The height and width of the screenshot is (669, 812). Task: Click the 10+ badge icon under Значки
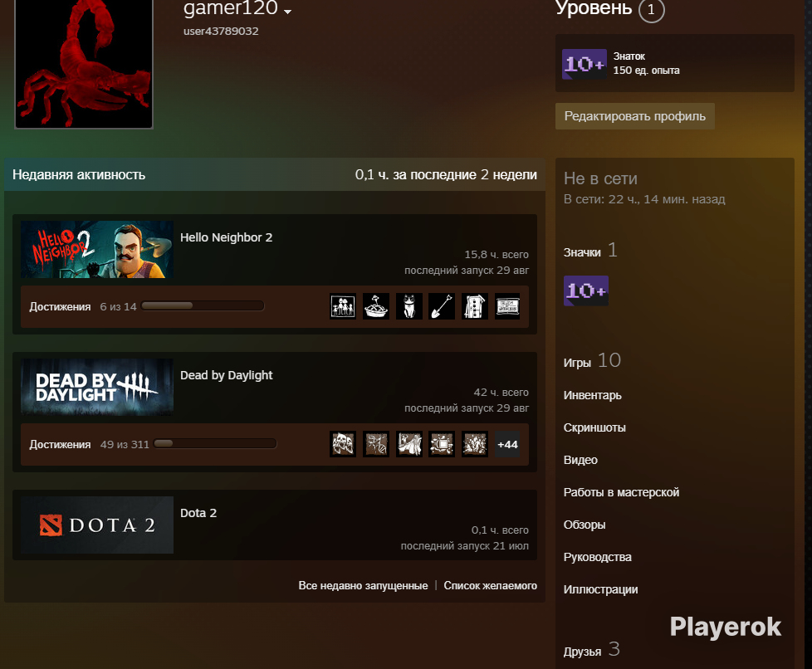pos(585,291)
